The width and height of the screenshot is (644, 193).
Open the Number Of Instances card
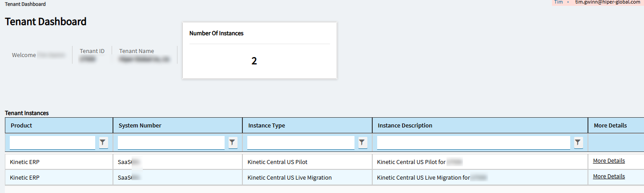point(260,50)
